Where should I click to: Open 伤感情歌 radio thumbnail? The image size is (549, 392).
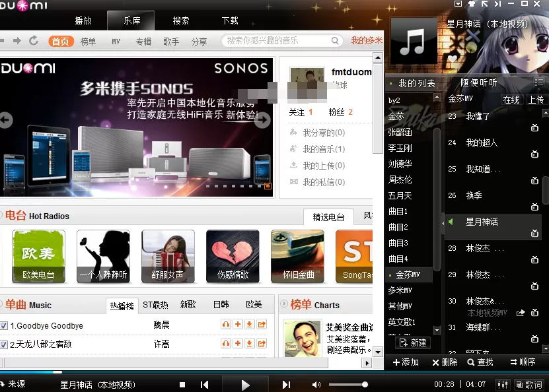(x=233, y=256)
